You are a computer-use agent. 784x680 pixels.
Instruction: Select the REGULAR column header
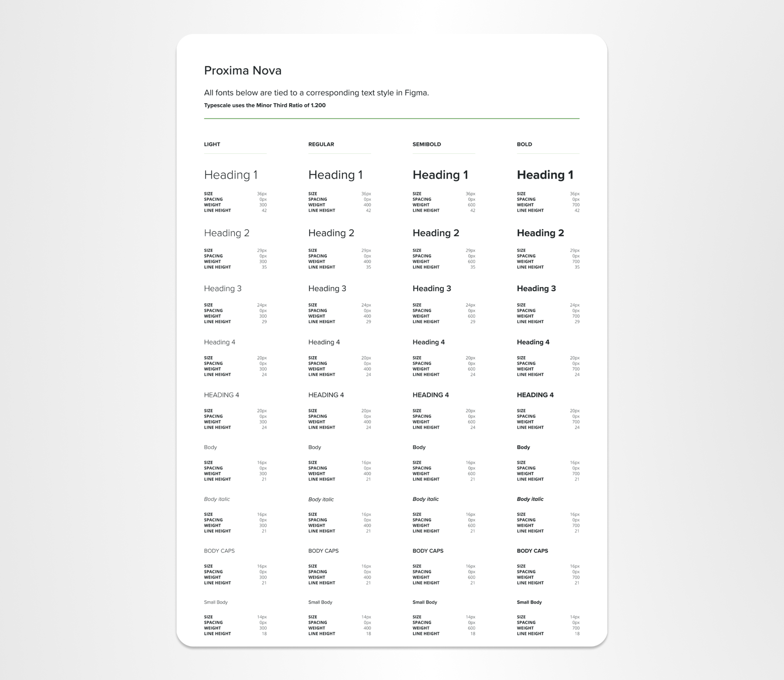click(321, 144)
